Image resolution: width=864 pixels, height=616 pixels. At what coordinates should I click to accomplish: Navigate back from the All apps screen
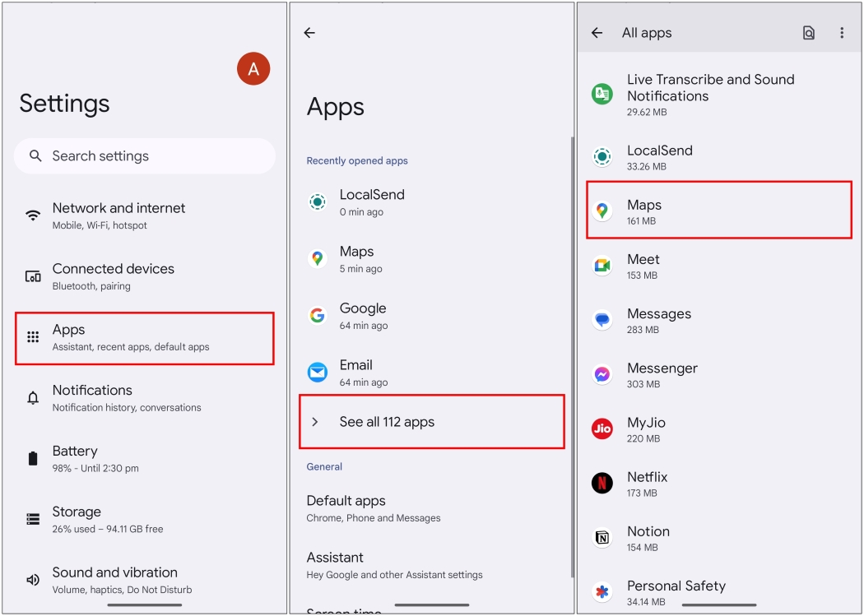coord(596,33)
